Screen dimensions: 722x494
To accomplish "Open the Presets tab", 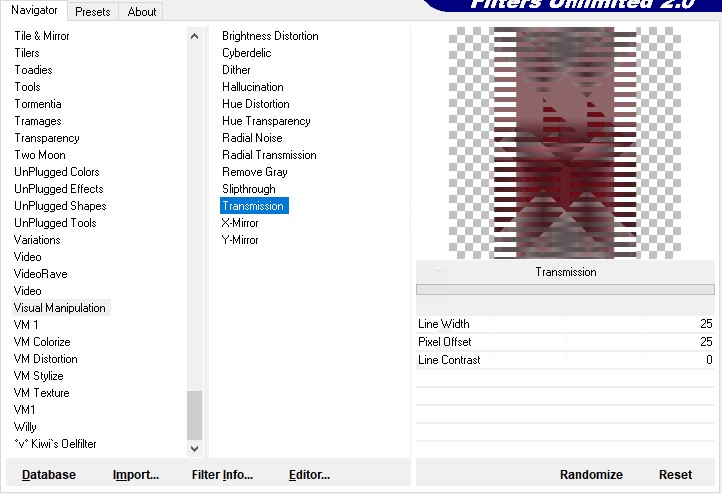I will [93, 12].
